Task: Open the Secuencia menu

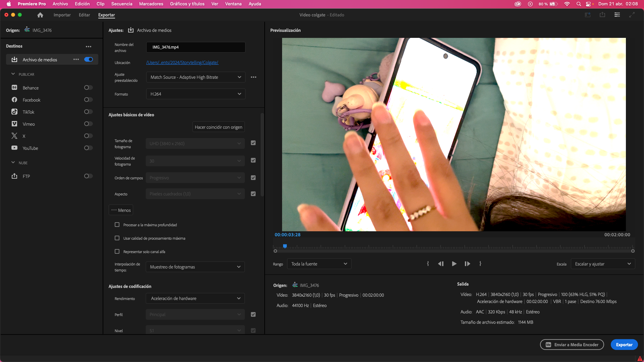Action: [121, 4]
